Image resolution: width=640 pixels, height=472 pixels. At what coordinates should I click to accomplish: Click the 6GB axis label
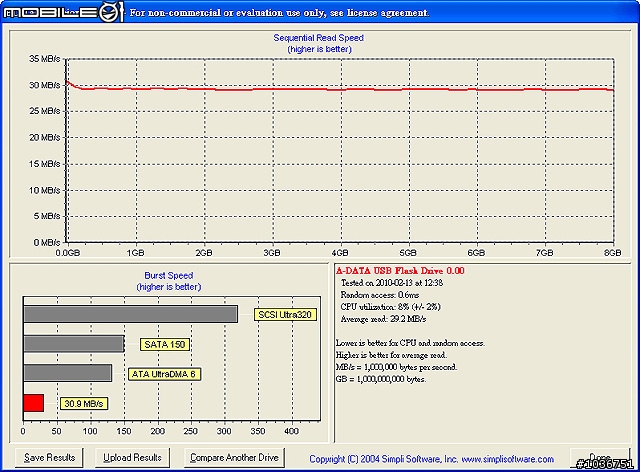(x=476, y=253)
